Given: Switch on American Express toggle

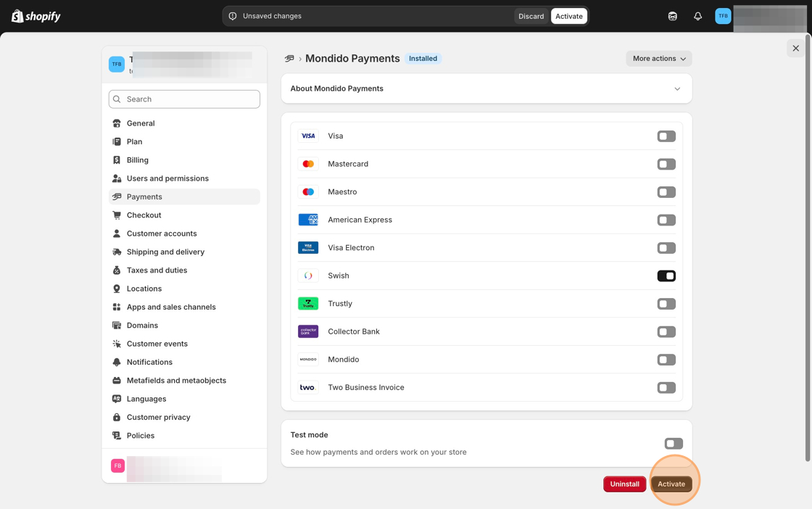Looking at the screenshot, I should 666,220.
